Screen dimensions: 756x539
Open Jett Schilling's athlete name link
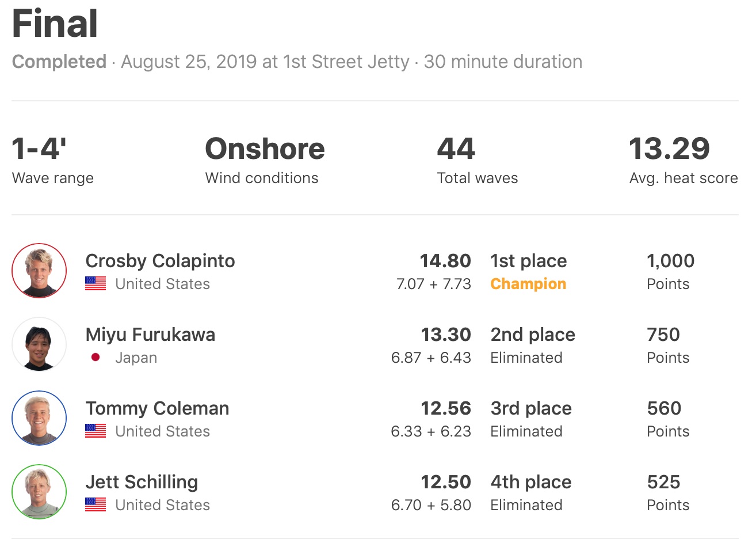click(142, 482)
